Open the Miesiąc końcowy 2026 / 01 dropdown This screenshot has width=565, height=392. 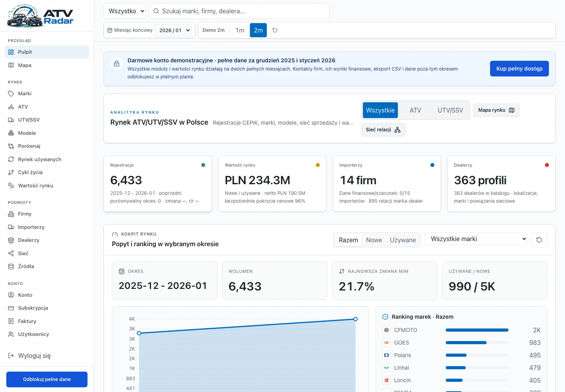click(x=173, y=30)
